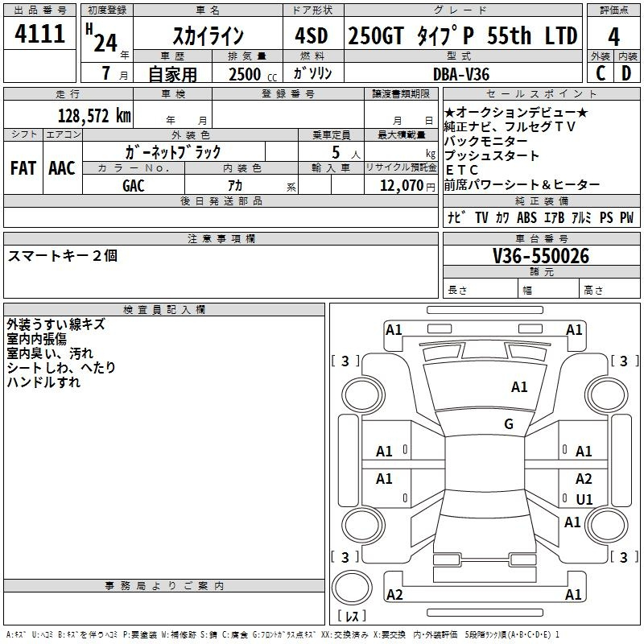Select the first registration year H24

point(101,38)
